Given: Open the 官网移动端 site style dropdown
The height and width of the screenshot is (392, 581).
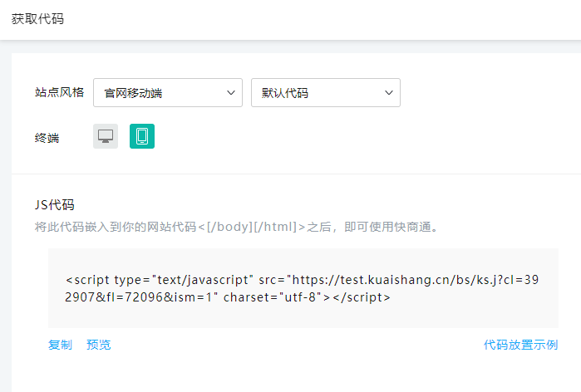Looking at the screenshot, I should [x=167, y=93].
